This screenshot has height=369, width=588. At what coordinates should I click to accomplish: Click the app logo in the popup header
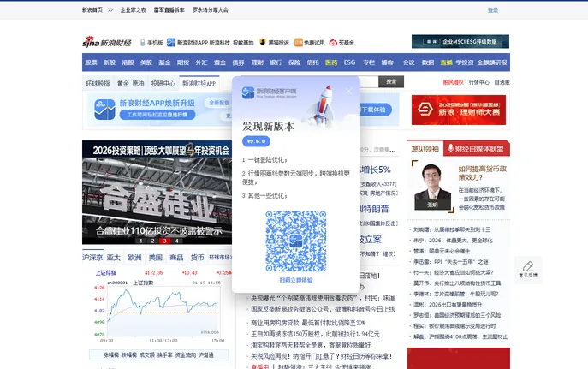[248, 92]
